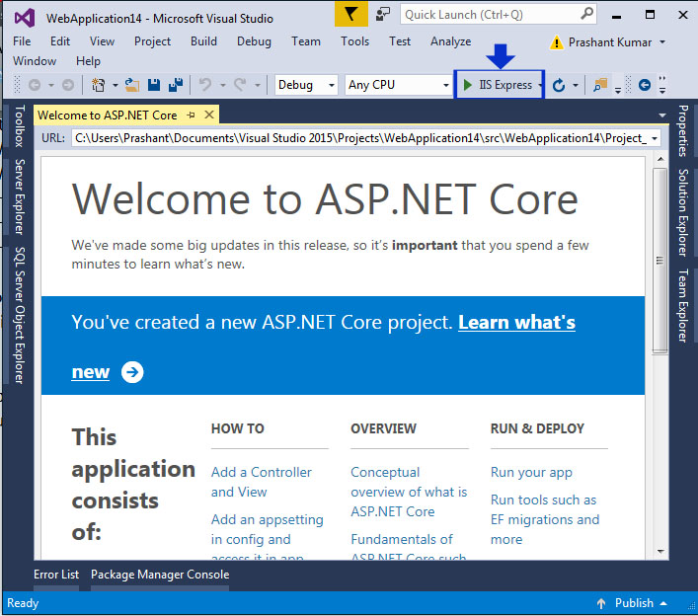Open toolbar overflow options near Find icon
698x616 pixels.
click(x=617, y=90)
